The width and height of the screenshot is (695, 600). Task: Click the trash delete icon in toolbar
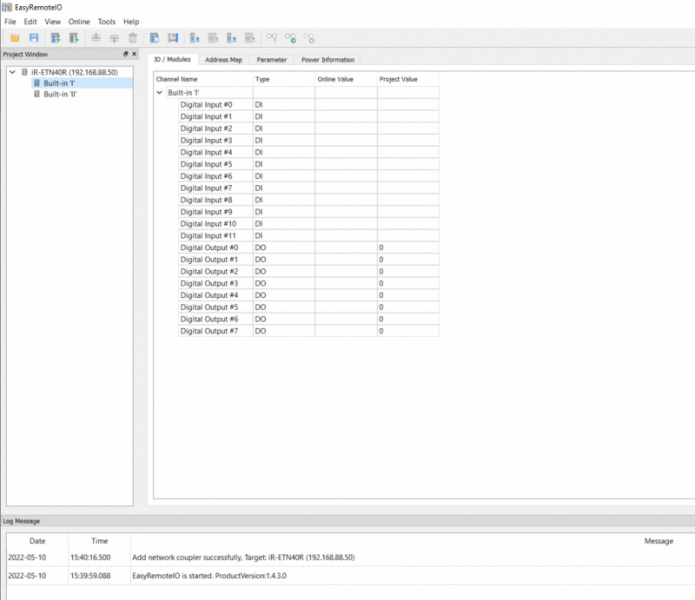[x=132, y=38]
